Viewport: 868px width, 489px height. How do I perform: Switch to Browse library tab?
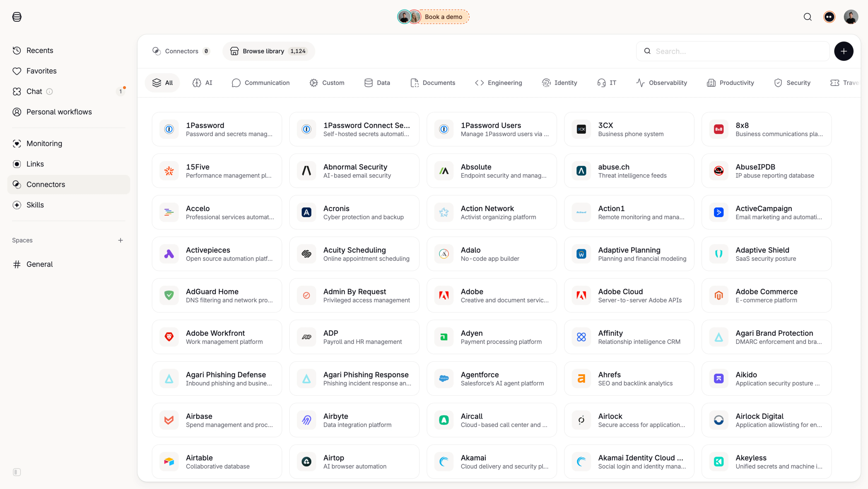269,51
